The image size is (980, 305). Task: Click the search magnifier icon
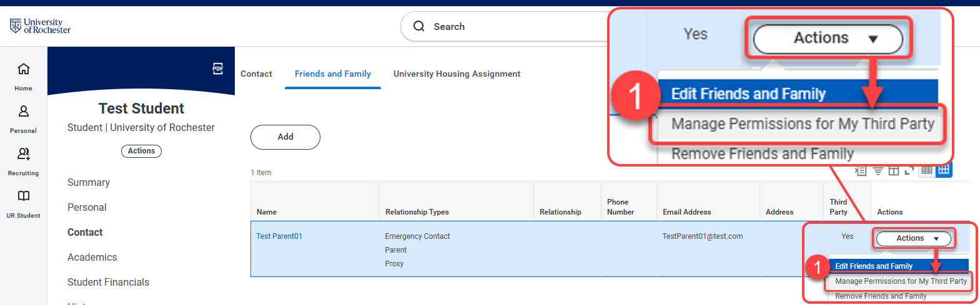(x=419, y=26)
